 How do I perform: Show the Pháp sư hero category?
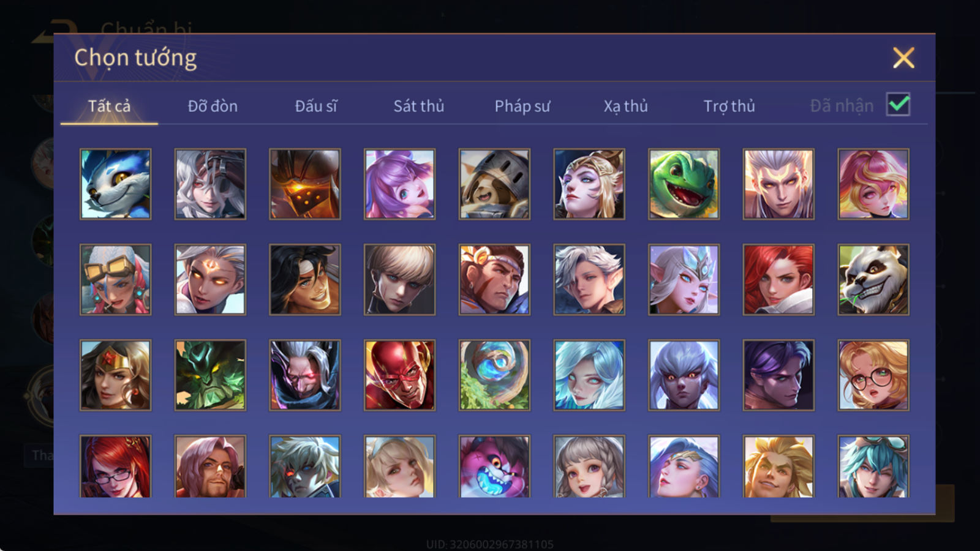pyautogui.click(x=522, y=106)
